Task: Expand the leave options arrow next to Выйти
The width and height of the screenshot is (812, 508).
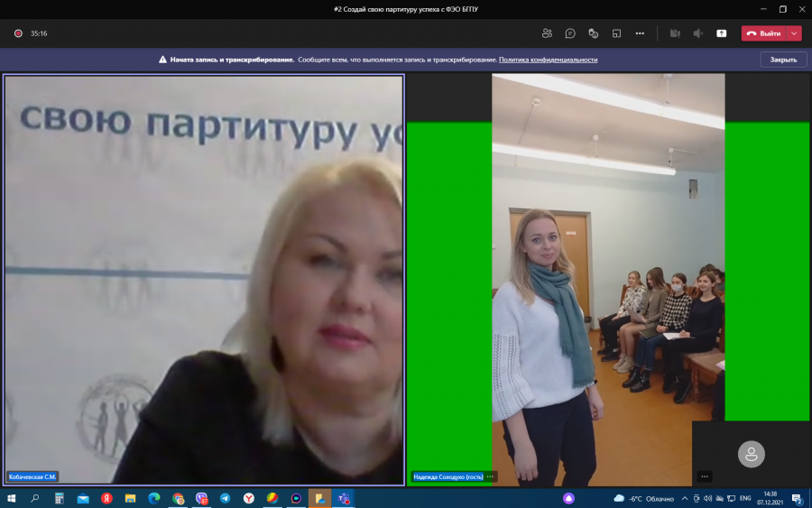Action: (794, 33)
